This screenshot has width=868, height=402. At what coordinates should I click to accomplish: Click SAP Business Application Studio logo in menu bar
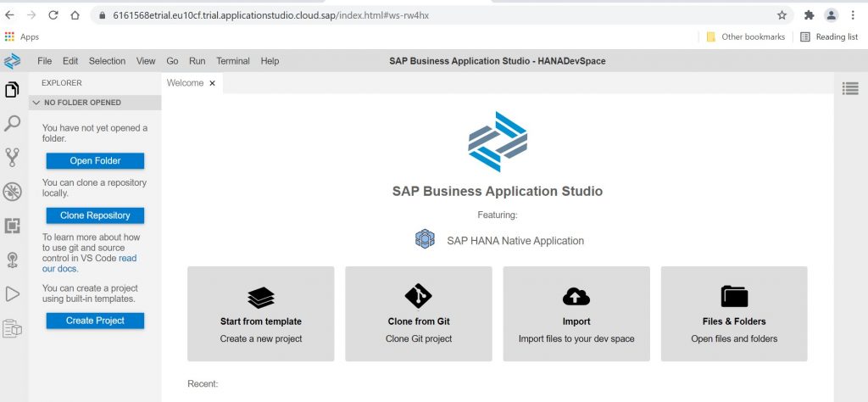(12, 61)
